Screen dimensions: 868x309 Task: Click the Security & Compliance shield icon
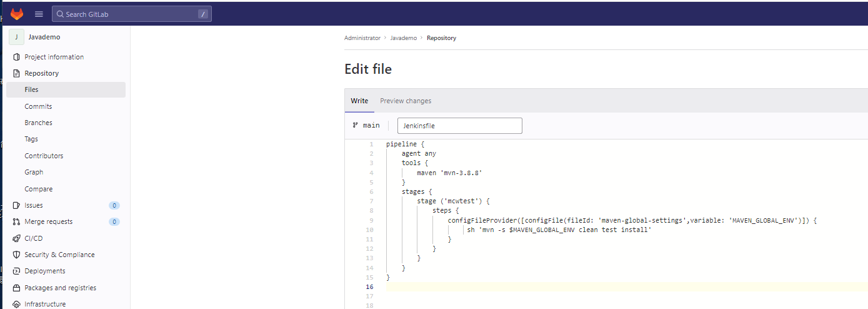tap(16, 255)
